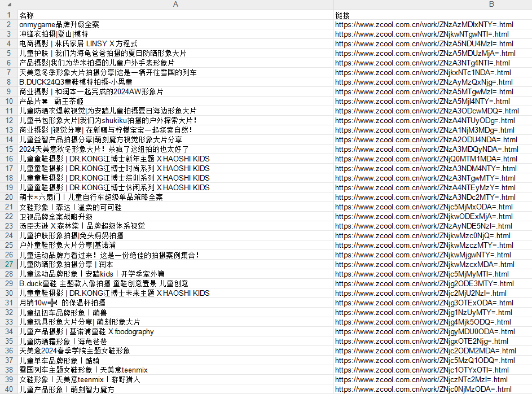Image resolution: width=532 pixels, height=394 pixels.
Task: Select the 汤臣杰逊 X 森林棠 cell
Action: [175, 226]
